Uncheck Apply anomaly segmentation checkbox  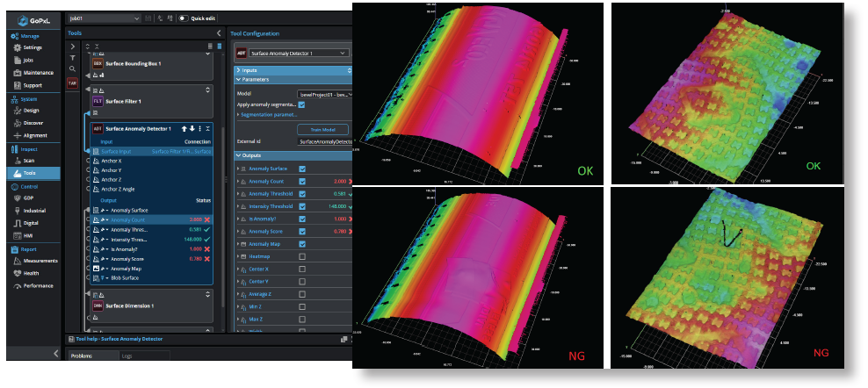tap(302, 104)
